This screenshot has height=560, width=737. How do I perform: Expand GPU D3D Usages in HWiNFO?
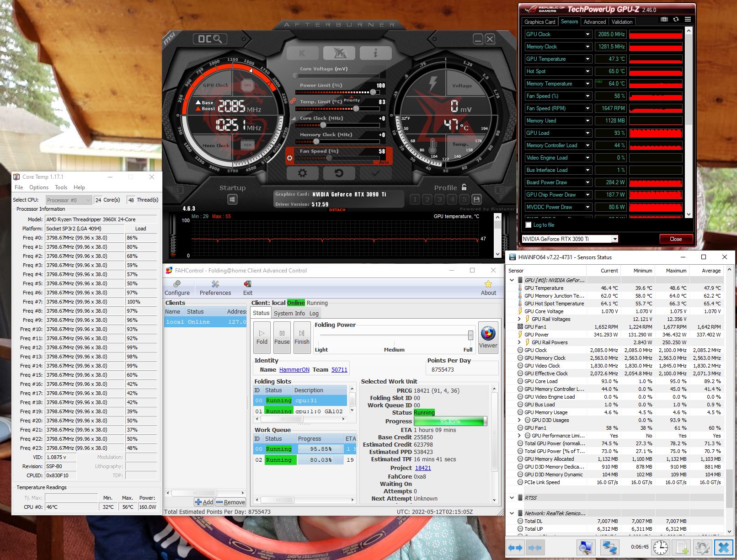[519, 420]
